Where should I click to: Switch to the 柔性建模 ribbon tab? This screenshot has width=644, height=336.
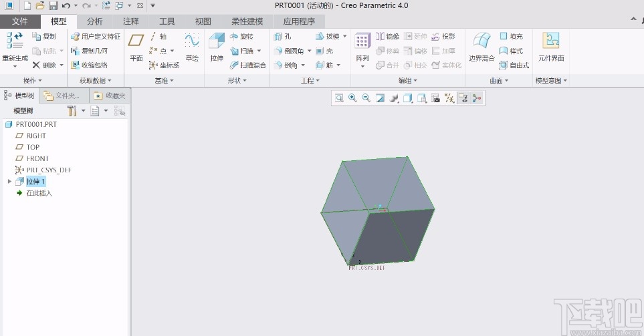coord(247,21)
